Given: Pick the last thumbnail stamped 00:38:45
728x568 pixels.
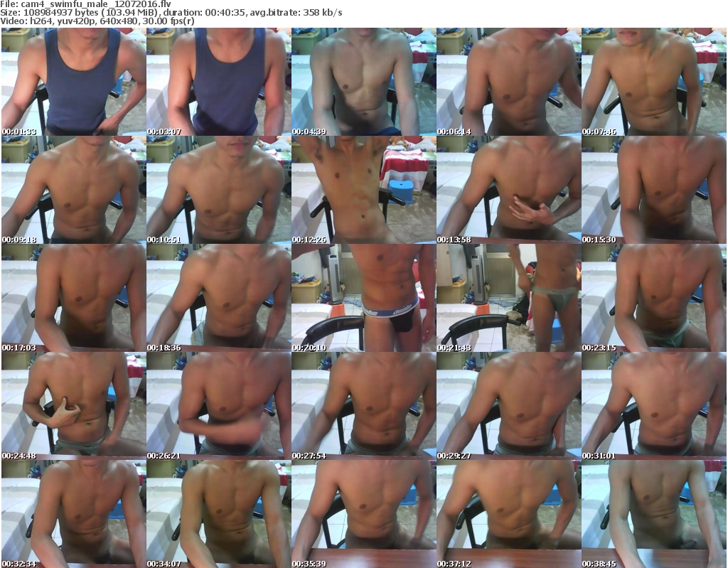Looking at the screenshot, I should click(x=654, y=514).
